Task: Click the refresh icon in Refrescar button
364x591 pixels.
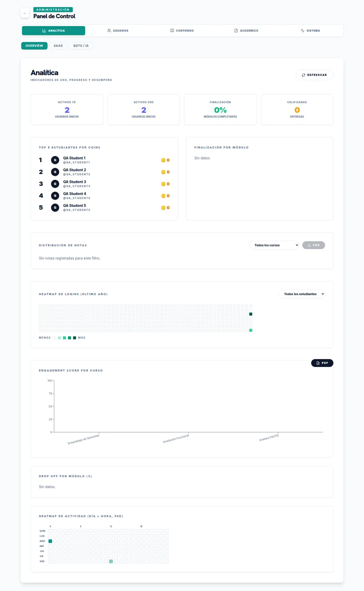Action: (304, 75)
